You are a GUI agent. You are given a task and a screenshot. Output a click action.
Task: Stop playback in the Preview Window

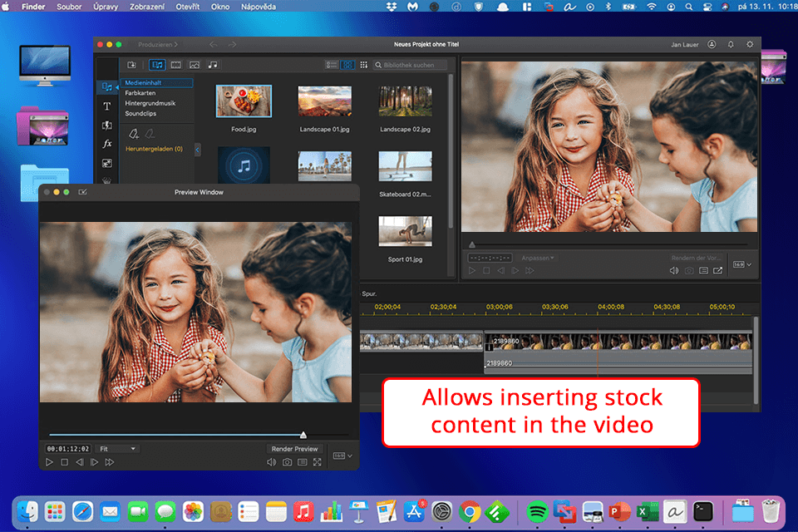click(64, 462)
